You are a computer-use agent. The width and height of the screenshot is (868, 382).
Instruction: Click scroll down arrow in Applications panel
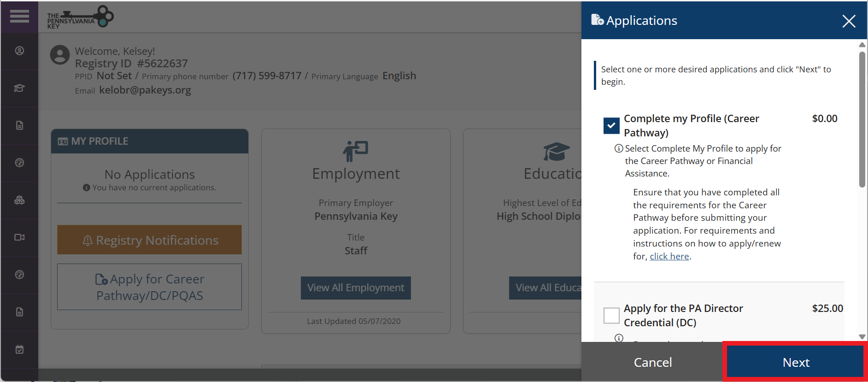point(862,337)
